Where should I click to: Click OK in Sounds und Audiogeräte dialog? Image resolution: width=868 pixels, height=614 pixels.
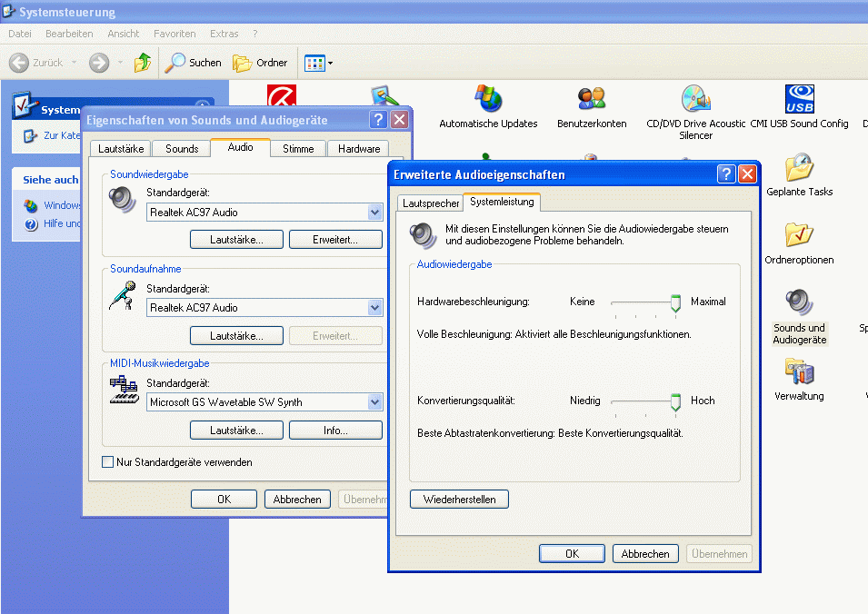[224, 500]
